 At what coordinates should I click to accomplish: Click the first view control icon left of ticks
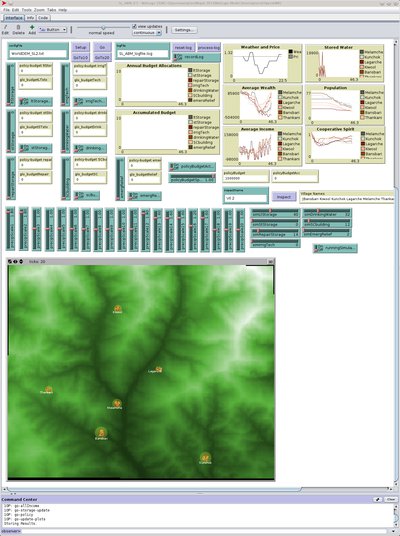10,262
